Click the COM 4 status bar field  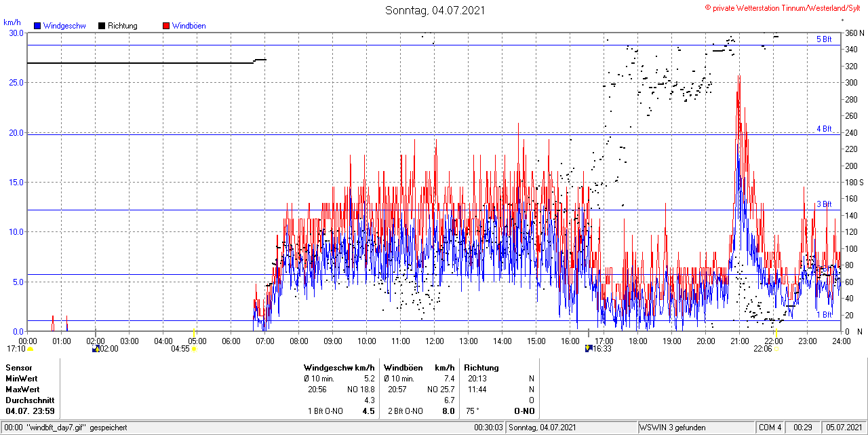(x=770, y=428)
